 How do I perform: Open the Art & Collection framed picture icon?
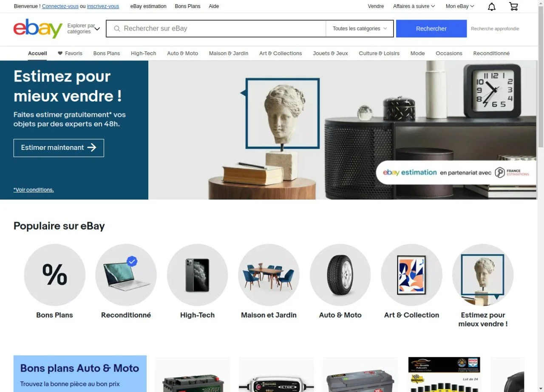click(412, 275)
